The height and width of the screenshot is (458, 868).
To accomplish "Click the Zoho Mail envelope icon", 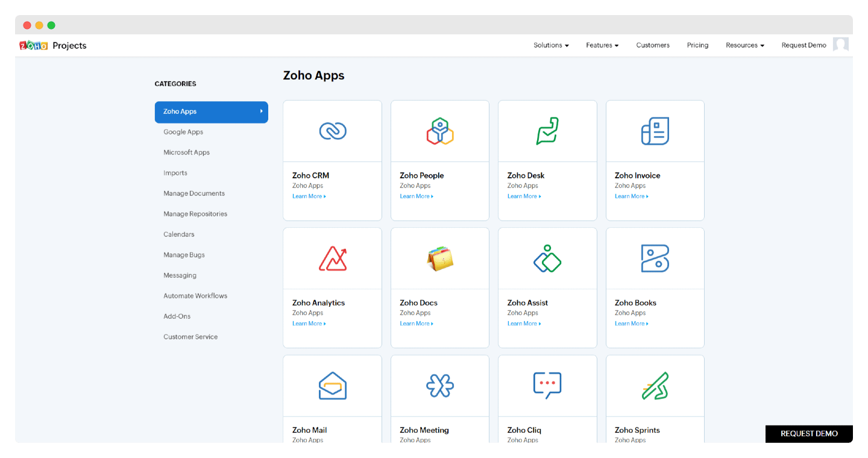I will (333, 386).
